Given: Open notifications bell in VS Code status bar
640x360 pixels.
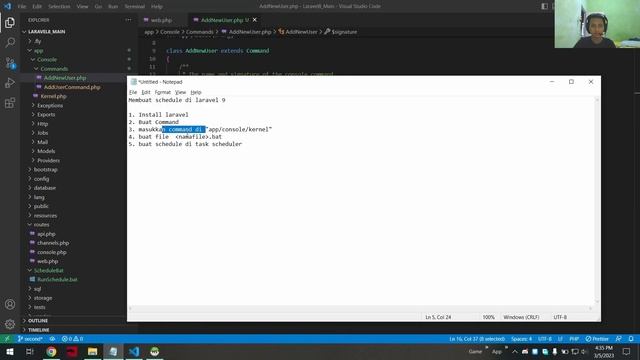Looking at the screenshot, I should (x=631, y=339).
